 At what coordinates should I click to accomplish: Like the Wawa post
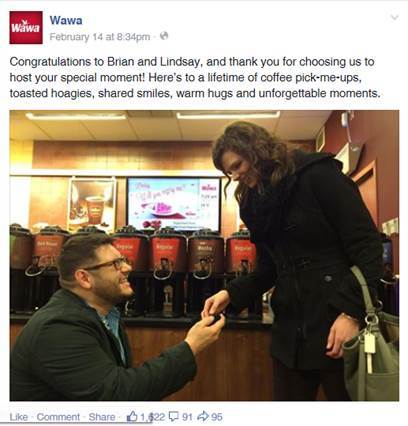pyautogui.click(x=19, y=417)
